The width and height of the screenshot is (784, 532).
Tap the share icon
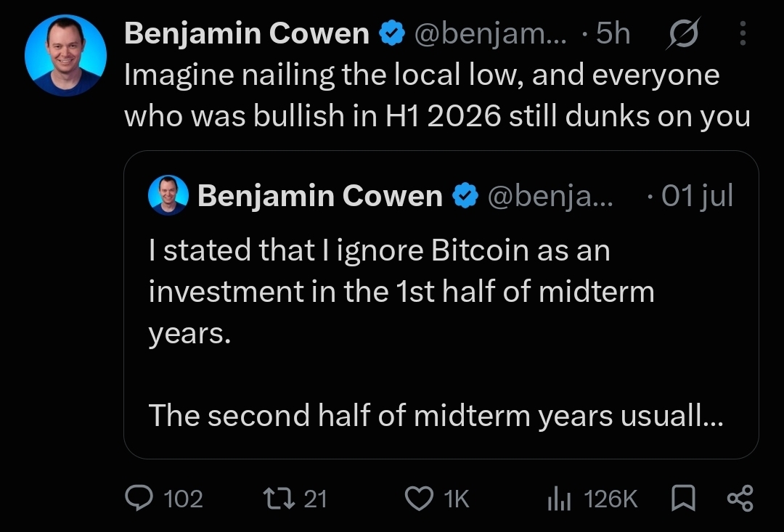point(740,498)
